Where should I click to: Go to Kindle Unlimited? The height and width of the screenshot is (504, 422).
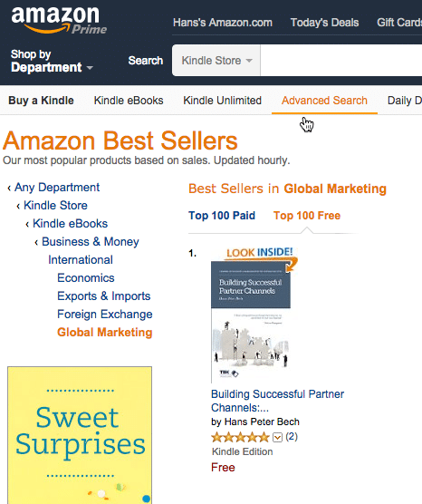222,101
